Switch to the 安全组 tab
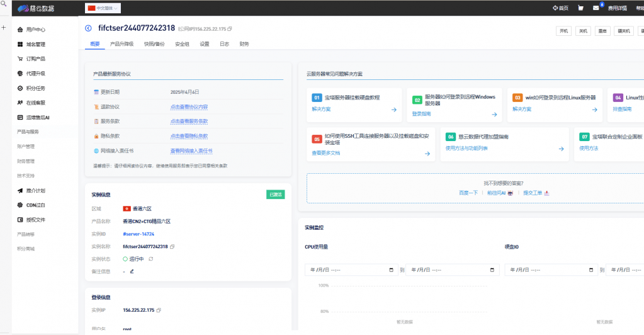This screenshot has height=335, width=644. tap(182, 44)
